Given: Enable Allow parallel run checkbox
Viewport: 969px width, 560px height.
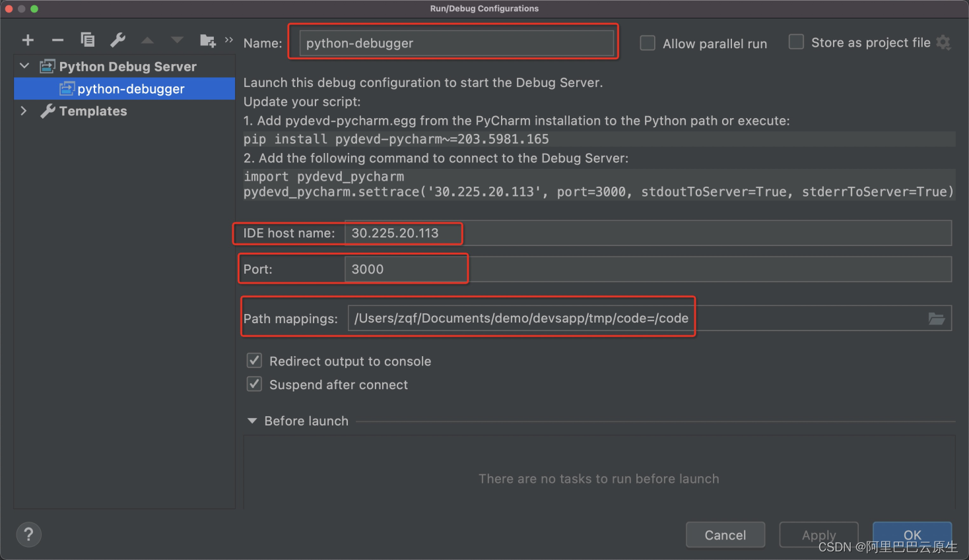Looking at the screenshot, I should [648, 44].
